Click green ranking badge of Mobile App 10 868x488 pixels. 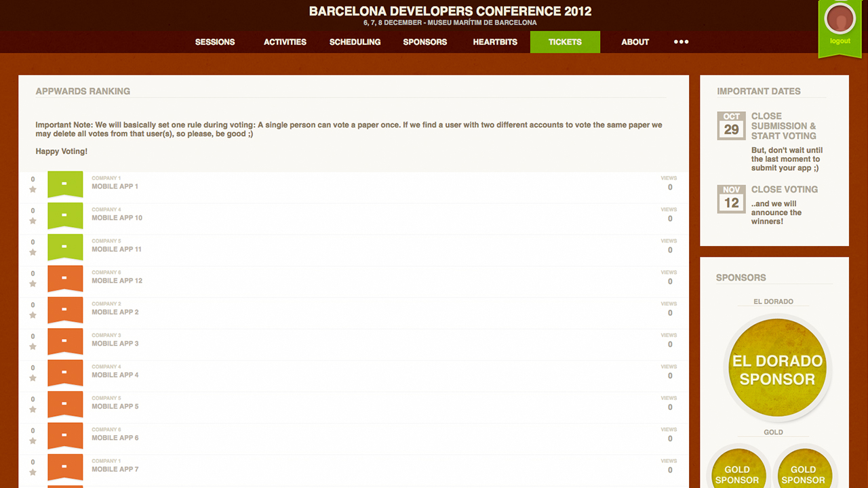click(x=65, y=216)
